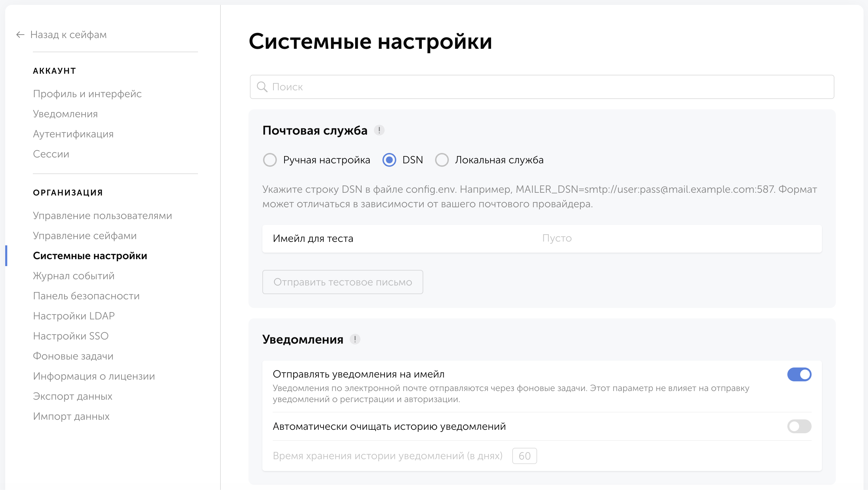
Task: Open Экспорт данных
Action: 72,396
